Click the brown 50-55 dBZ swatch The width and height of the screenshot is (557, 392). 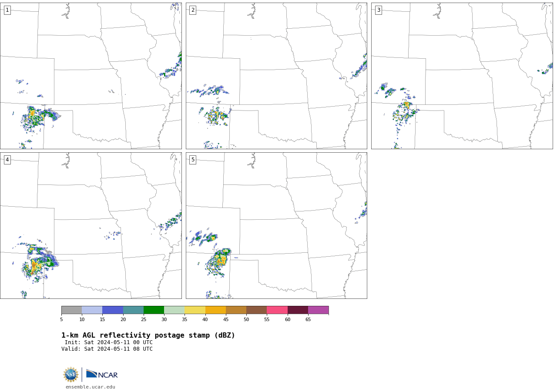point(257,310)
